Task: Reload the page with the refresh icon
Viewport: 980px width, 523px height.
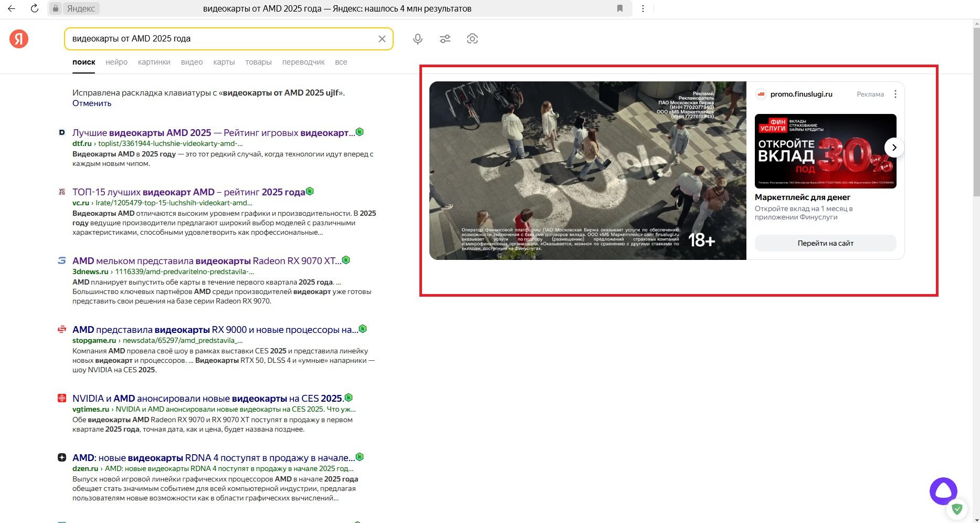Action: 35,8
